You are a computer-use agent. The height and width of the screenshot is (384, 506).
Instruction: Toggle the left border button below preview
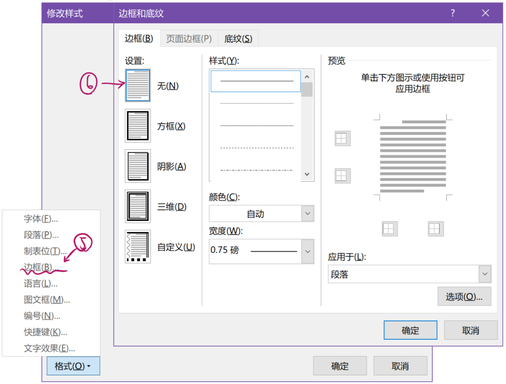[390, 229]
